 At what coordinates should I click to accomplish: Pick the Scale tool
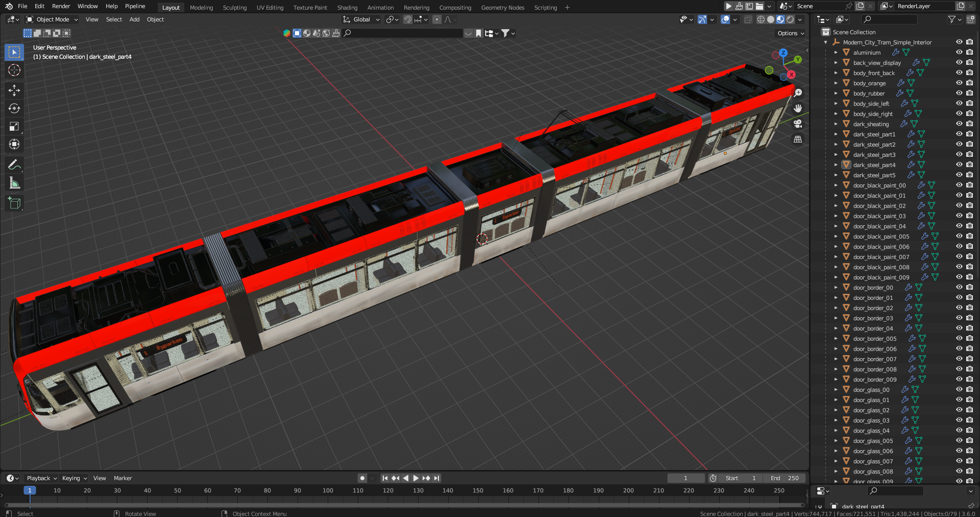tap(14, 126)
